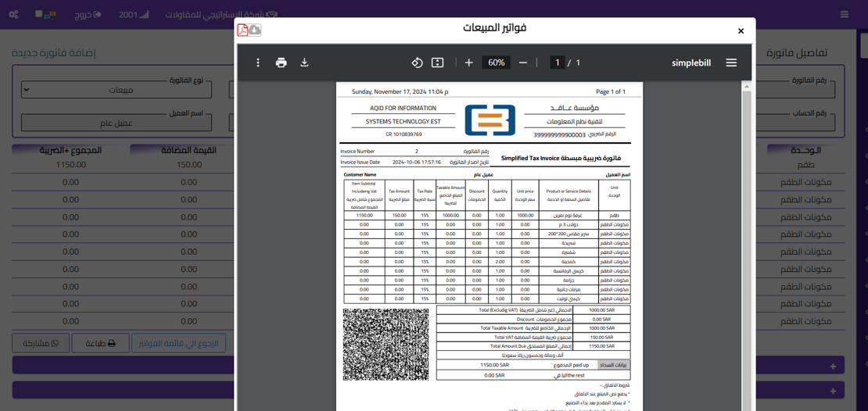
Task: Edit the PDF page number field
Action: [558, 63]
